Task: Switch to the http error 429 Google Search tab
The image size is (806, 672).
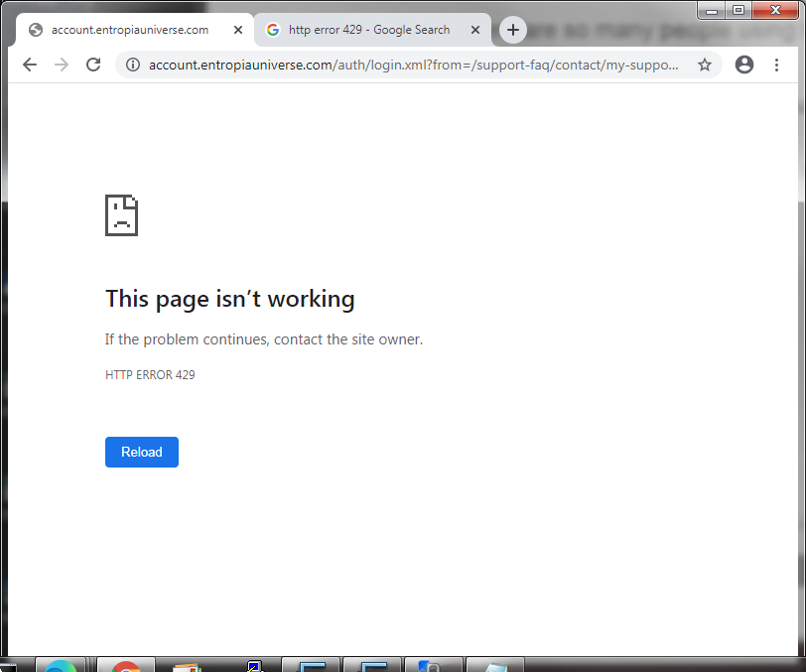Action: [367, 30]
